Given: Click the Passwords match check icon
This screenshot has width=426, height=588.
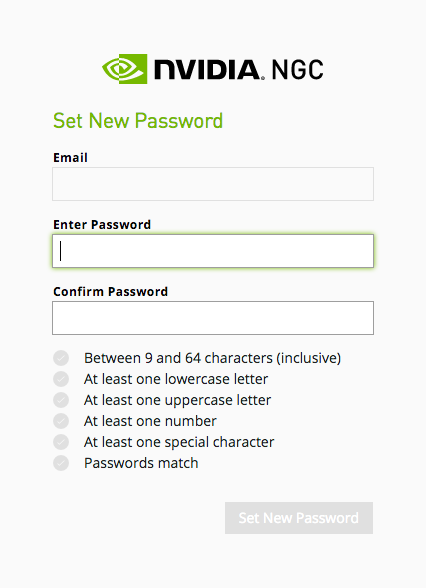Looking at the screenshot, I should pyautogui.click(x=61, y=463).
